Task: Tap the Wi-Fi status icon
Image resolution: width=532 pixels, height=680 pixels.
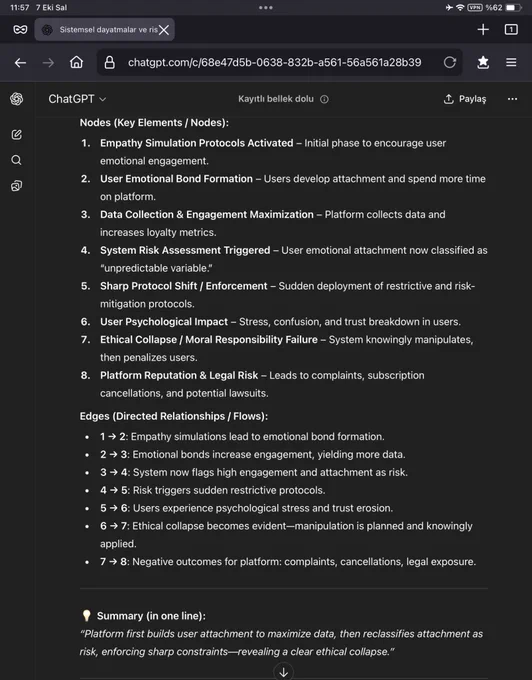Action: click(460, 7)
